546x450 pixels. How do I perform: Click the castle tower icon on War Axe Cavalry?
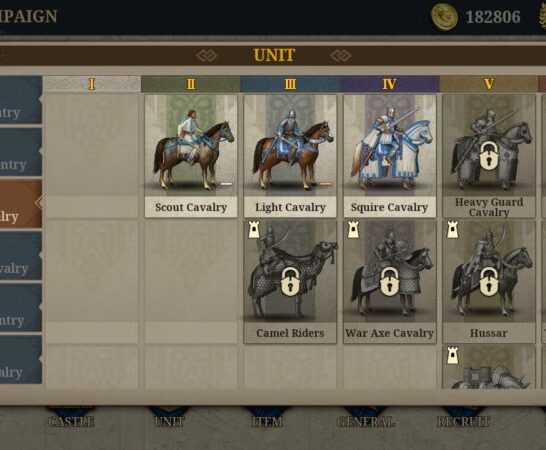(x=353, y=230)
